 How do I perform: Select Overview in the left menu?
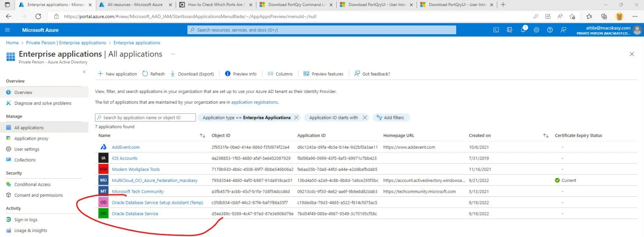[44, 92]
